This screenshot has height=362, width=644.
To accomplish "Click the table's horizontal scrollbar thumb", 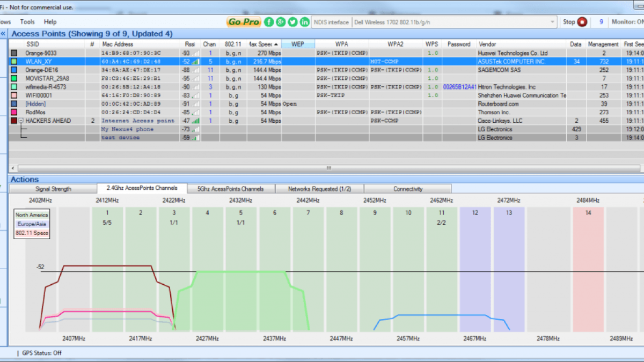I will 328,168.
